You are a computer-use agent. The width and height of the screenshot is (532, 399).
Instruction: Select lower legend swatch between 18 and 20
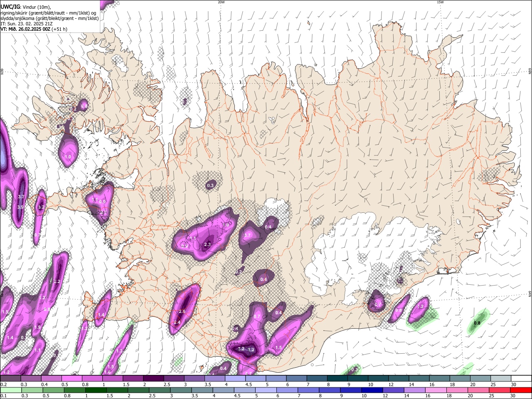click(x=457, y=390)
